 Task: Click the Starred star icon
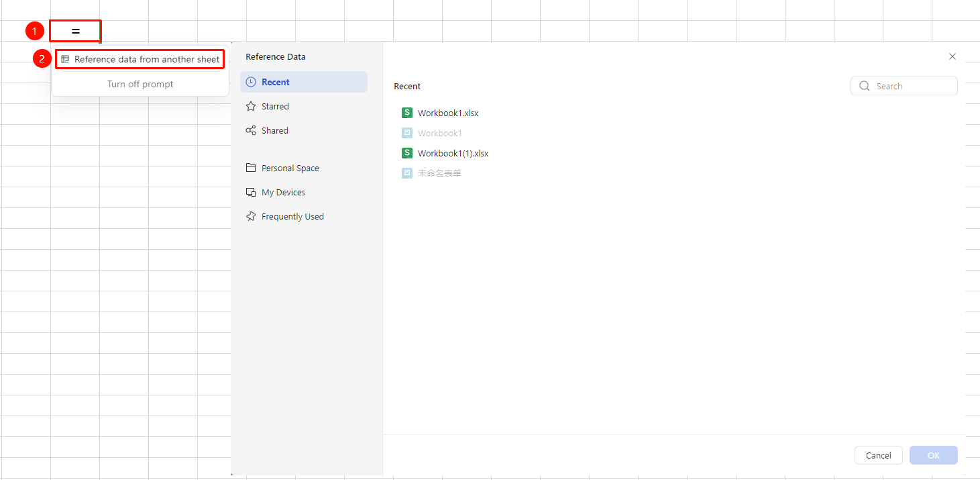pos(251,106)
